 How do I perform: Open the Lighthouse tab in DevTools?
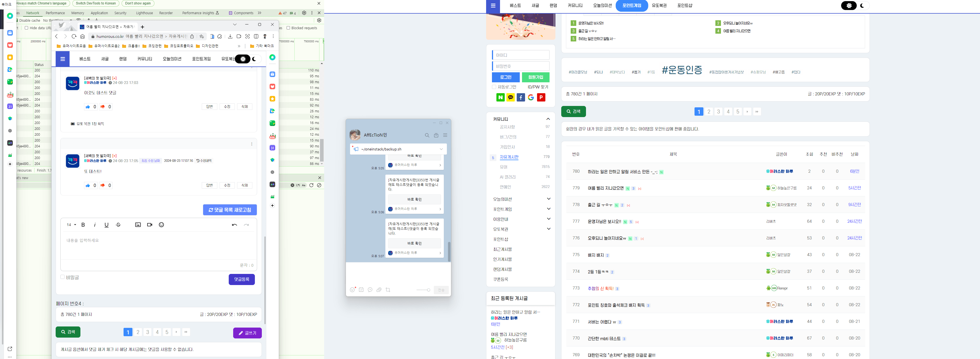(x=144, y=13)
